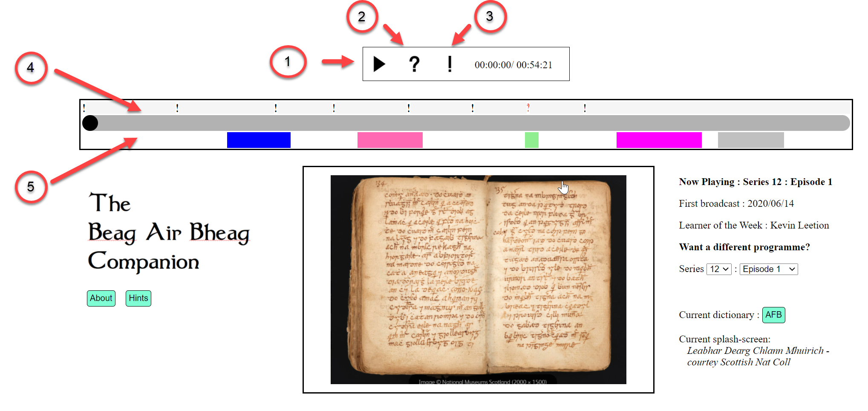Jump to the fifth exclamation timeline marker
Viewport: 868px width, 411px height.
click(409, 108)
